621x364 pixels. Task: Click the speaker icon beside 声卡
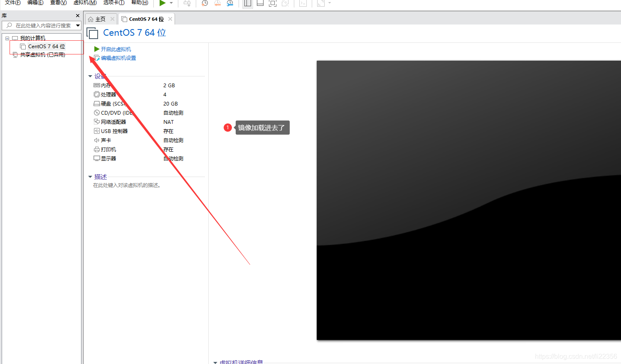pyautogui.click(x=97, y=140)
